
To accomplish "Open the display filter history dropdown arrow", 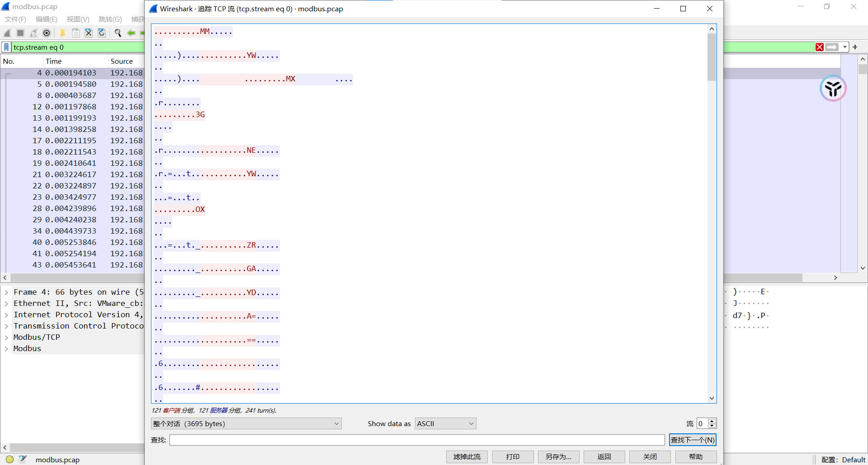I will coord(844,47).
